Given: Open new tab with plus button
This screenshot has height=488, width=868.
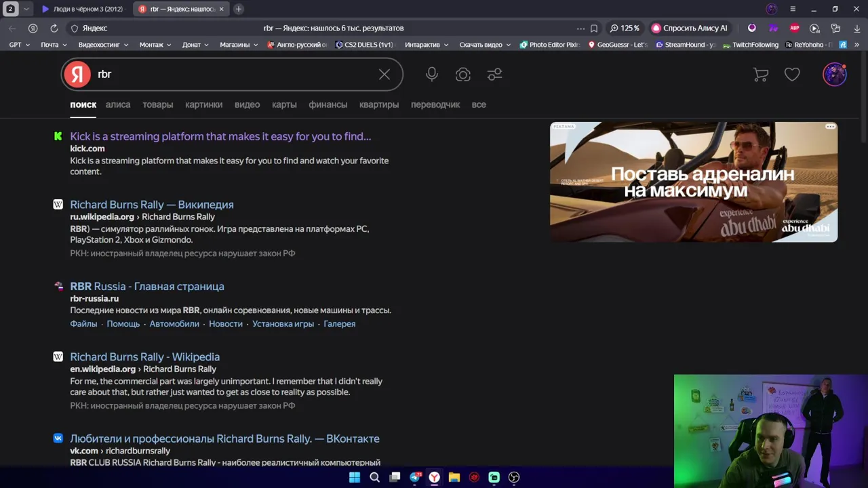Looking at the screenshot, I should [x=239, y=9].
